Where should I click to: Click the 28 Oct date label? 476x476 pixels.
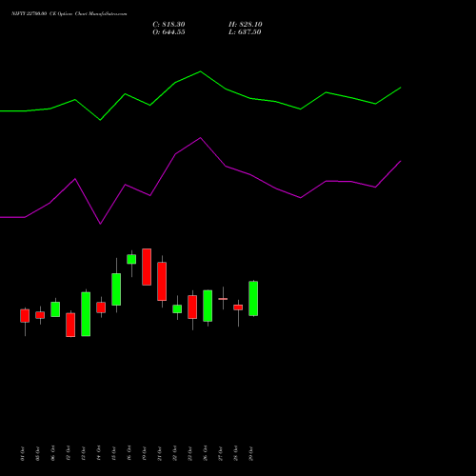(235, 454)
